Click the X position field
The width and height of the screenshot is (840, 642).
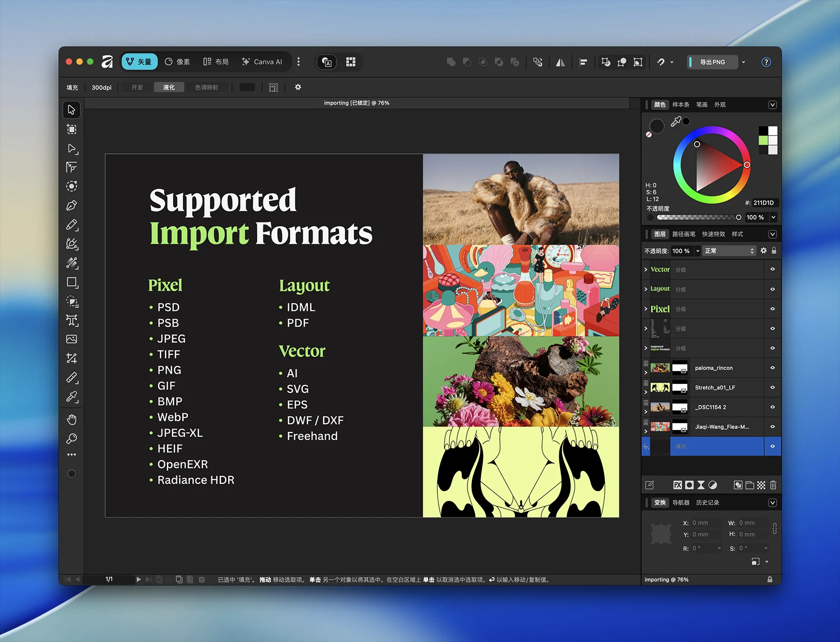click(x=706, y=523)
